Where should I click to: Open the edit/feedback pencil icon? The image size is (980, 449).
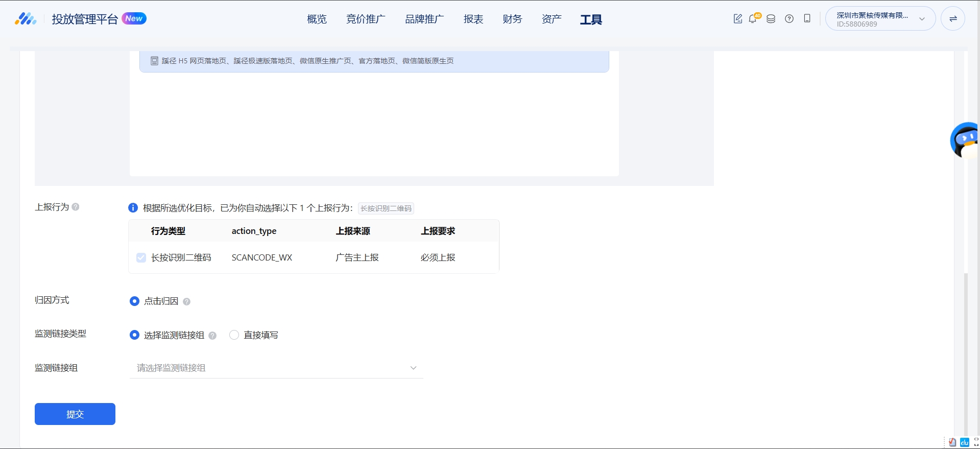click(x=737, y=19)
